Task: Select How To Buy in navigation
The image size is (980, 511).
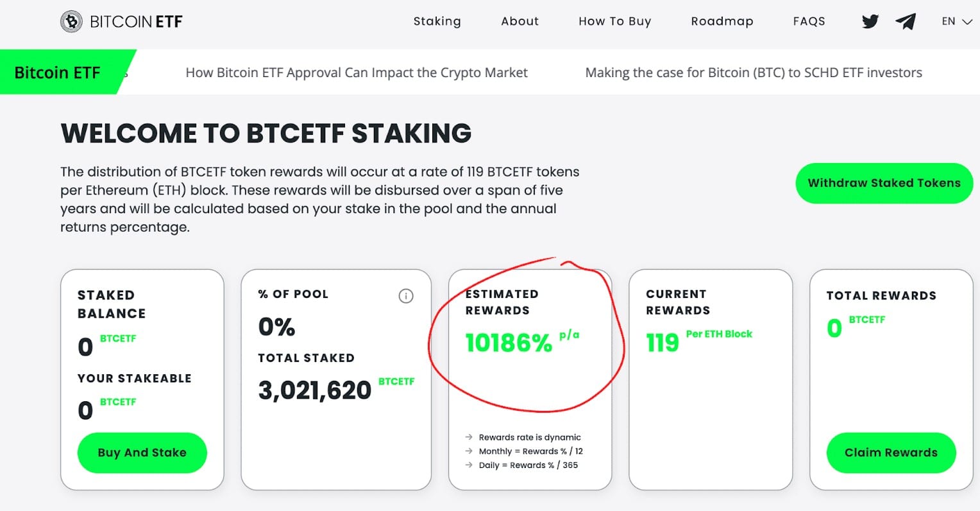Action: pyautogui.click(x=614, y=21)
